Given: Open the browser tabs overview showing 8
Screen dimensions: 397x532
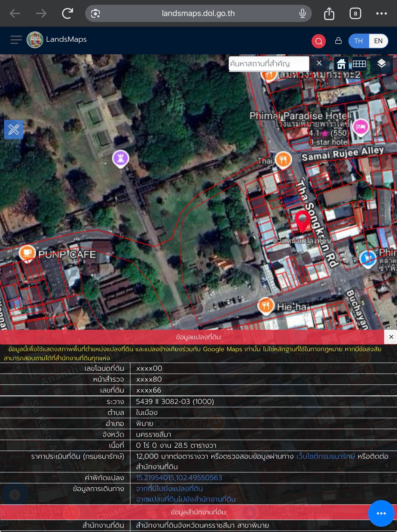Looking at the screenshot, I should (x=355, y=14).
